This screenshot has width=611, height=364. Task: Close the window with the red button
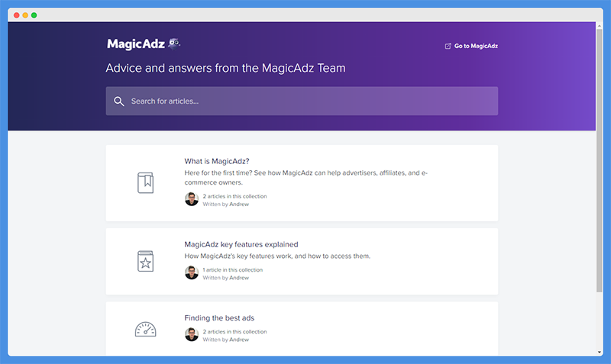click(x=16, y=15)
